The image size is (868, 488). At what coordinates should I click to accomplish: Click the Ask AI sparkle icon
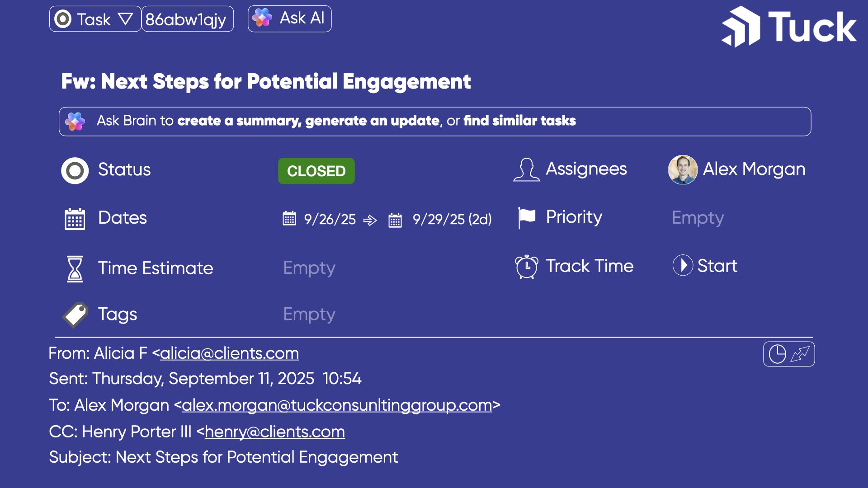pos(262,18)
